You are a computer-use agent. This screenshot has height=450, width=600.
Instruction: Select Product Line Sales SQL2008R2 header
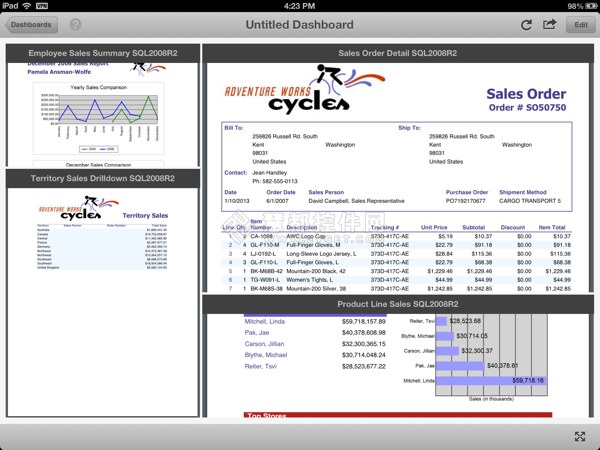pos(398,304)
